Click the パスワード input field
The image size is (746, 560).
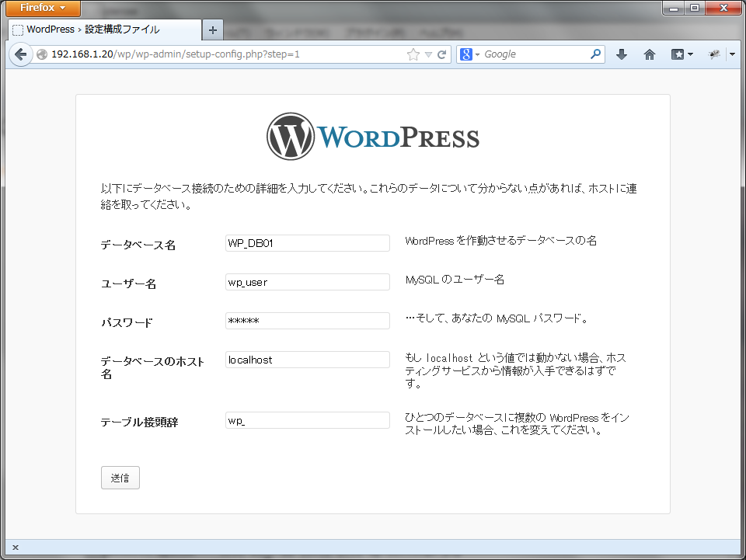click(x=308, y=321)
